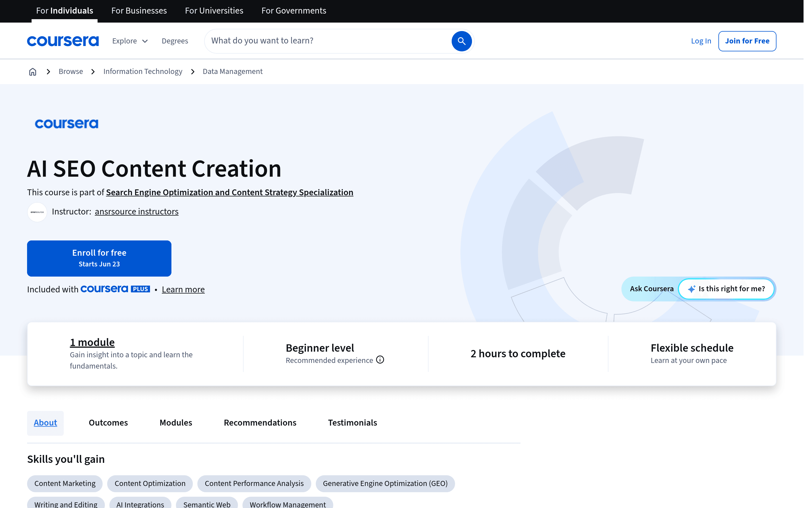Image resolution: width=812 pixels, height=508 pixels.
Task: Click the '2 hours to complete' text
Action: pos(518,354)
